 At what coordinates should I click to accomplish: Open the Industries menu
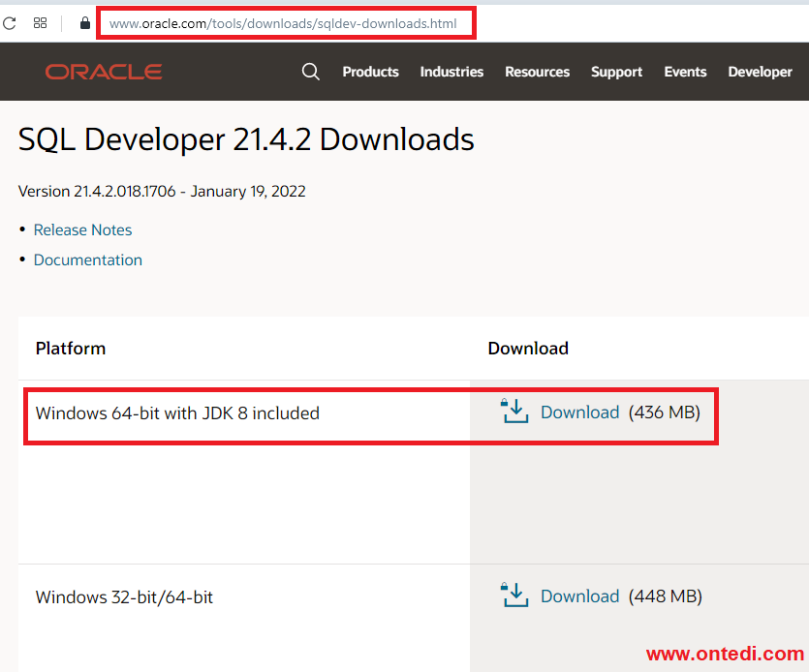point(451,72)
